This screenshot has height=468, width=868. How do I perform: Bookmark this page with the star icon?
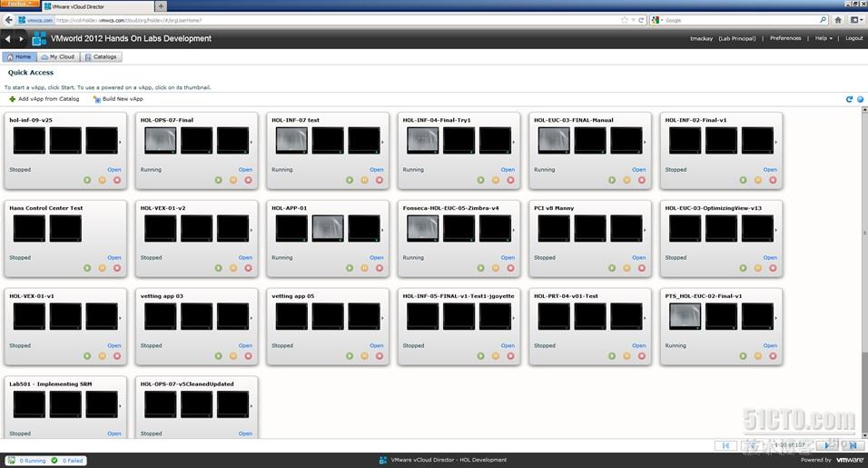coord(625,20)
